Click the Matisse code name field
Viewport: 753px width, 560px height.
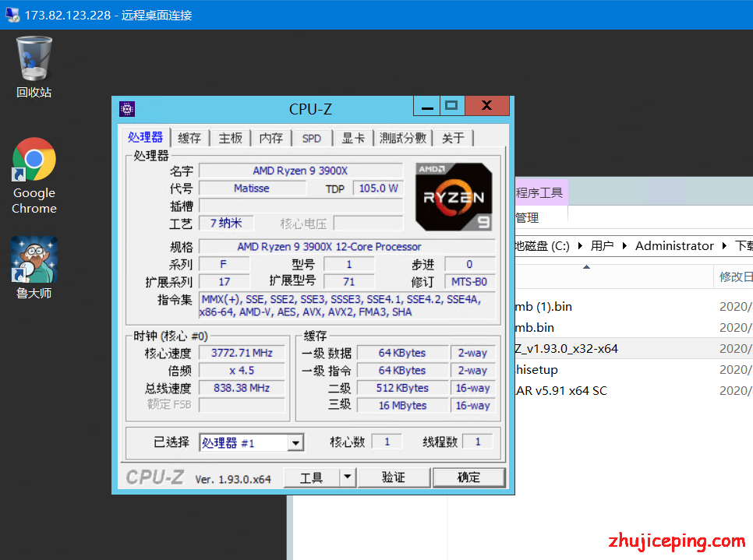point(252,188)
